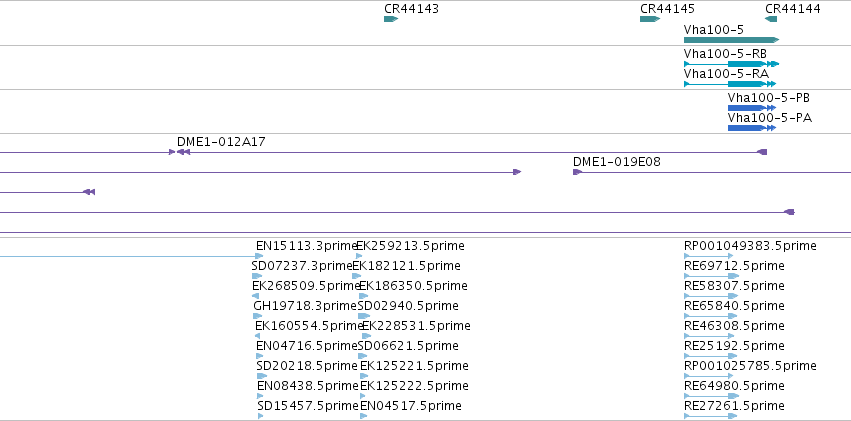Click the EK259213.5prime small arrow glyph

click(x=359, y=256)
